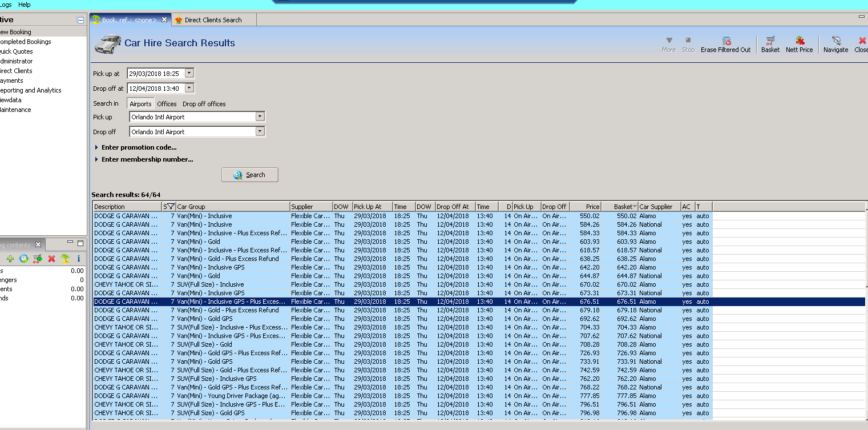Click the clock refresh icon in booking contents
Viewport: 868px width, 430px height.
(x=24, y=259)
